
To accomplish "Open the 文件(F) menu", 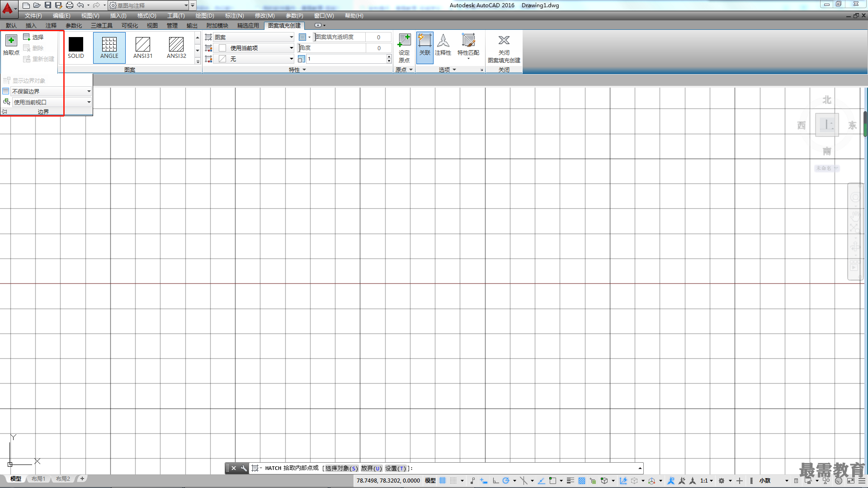I will (x=33, y=16).
